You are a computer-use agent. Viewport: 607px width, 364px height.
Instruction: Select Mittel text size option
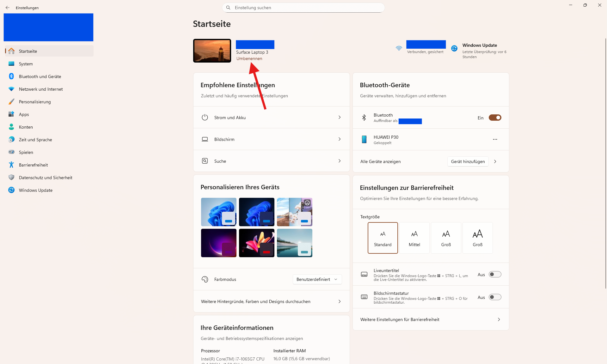pos(414,238)
